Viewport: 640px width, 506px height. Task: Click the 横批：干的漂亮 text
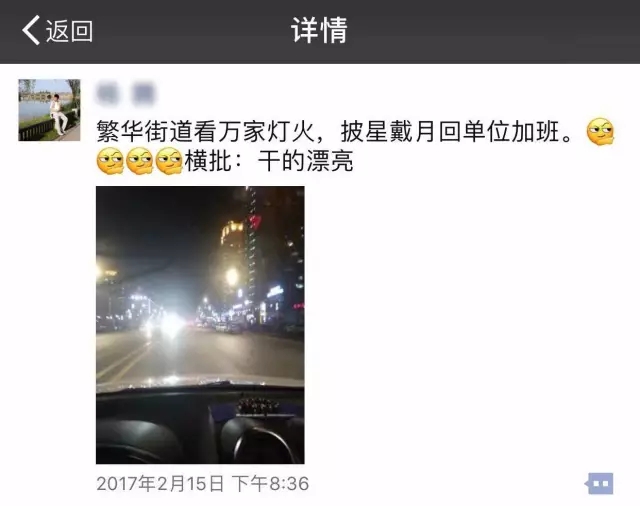pyautogui.click(x=269, y=161)
